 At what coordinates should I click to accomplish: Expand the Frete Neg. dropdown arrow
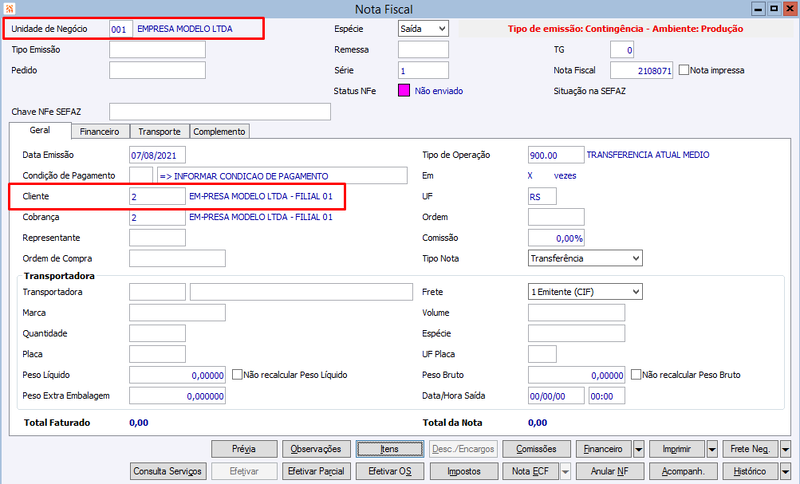pos(786,449)
